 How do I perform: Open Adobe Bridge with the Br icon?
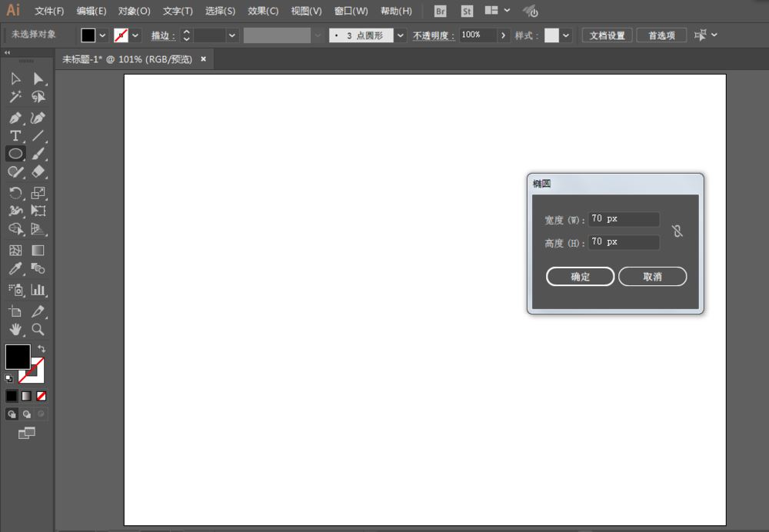439,11
